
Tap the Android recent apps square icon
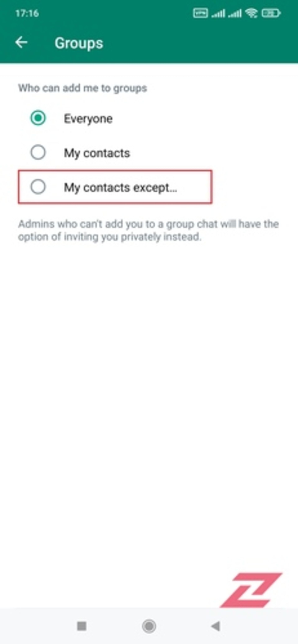click(x=82, y=626)
